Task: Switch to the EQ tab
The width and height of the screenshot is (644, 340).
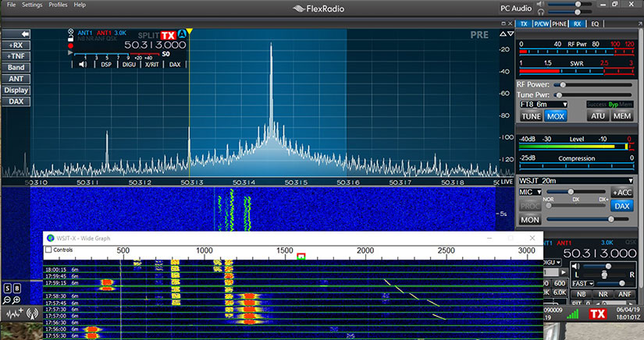Action: pyautogui.click(x=595, y=24)
